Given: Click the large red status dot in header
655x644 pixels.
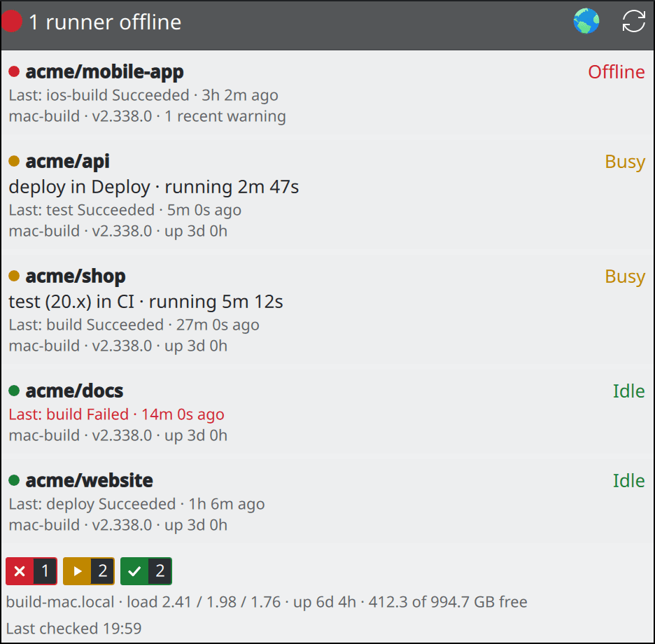Looking at the screenshot, I should pyautogui.click(x=12, y=21).
